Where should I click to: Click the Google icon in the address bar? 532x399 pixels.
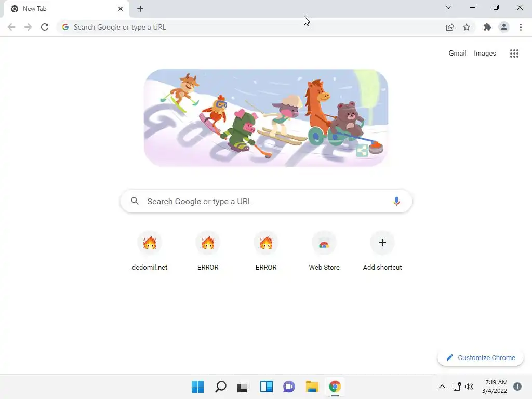click(x=65, y=27)
